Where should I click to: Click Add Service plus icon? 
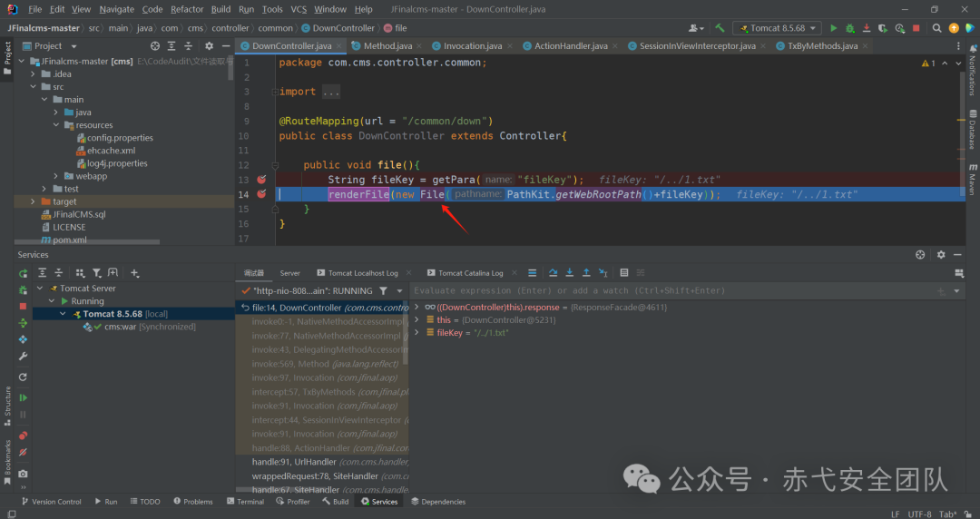tap(134, 272)
